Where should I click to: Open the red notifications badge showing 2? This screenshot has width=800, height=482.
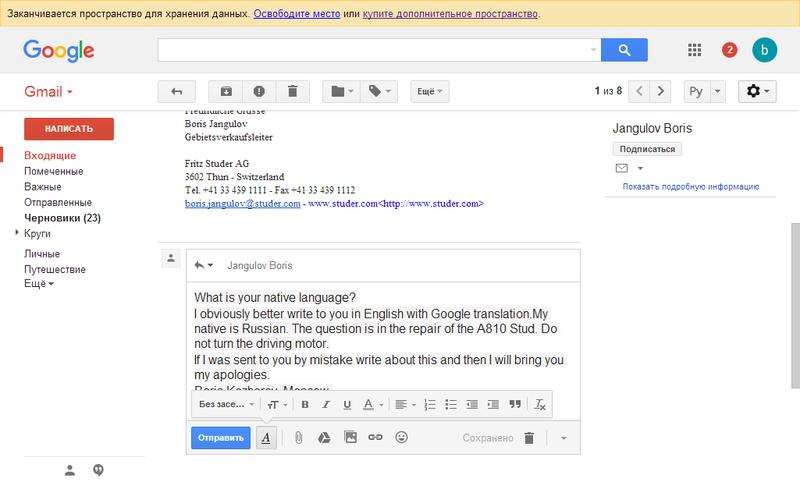(729, 50)
